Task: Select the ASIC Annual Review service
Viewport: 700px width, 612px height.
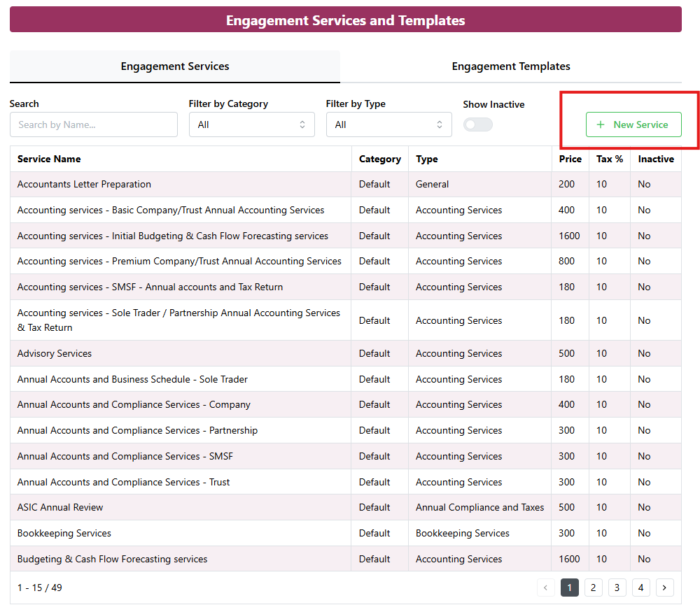Action: point(60,508)
